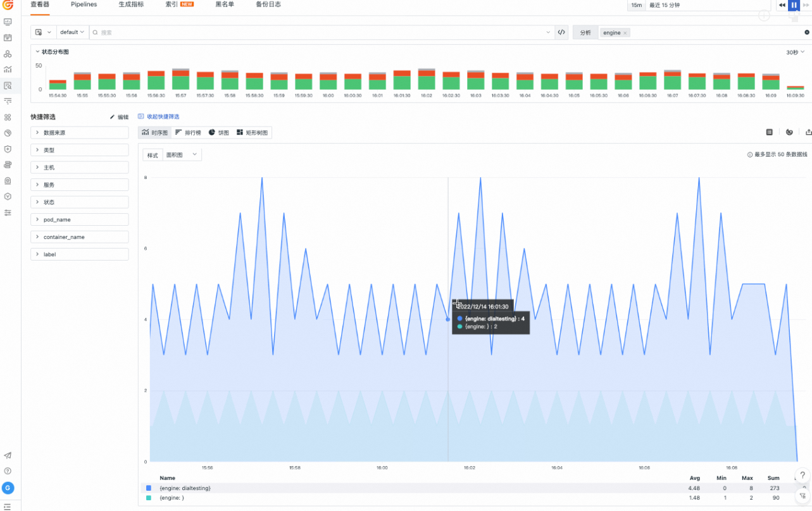Viewport: 812px width, 511px height.
Task: Clear the analysis field with x icon
Action: 807,32
